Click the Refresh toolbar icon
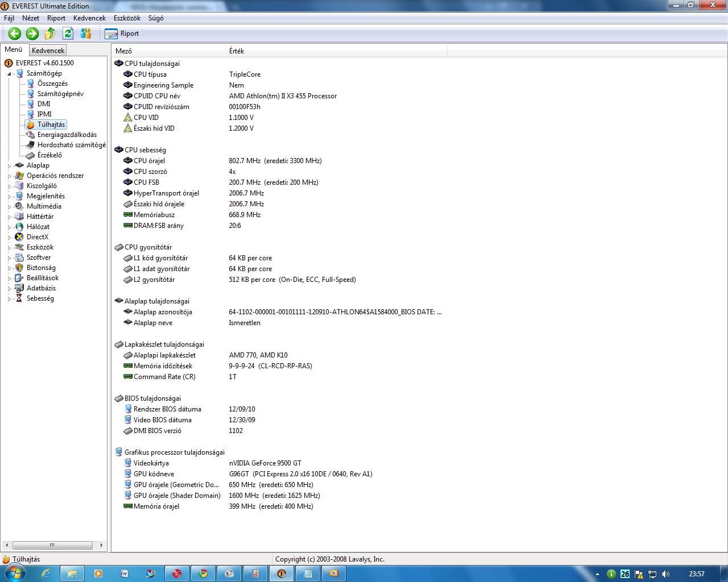 coord(68,34)
